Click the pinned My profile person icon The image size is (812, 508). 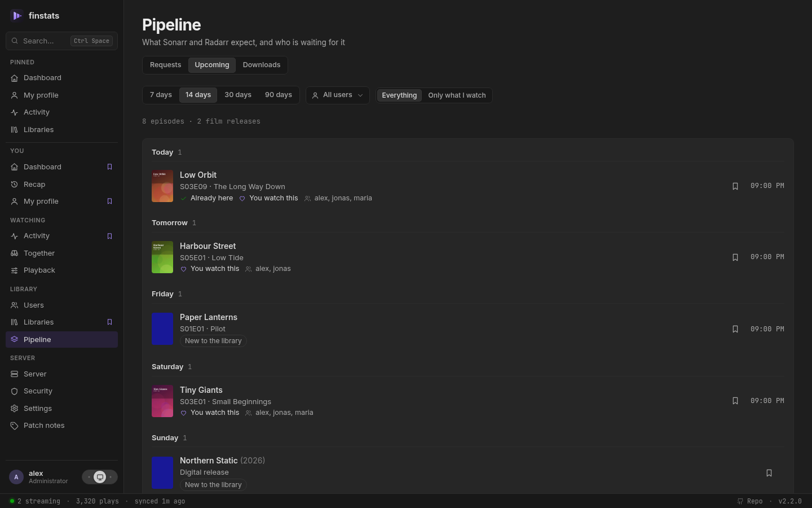(x=15, y=95)
